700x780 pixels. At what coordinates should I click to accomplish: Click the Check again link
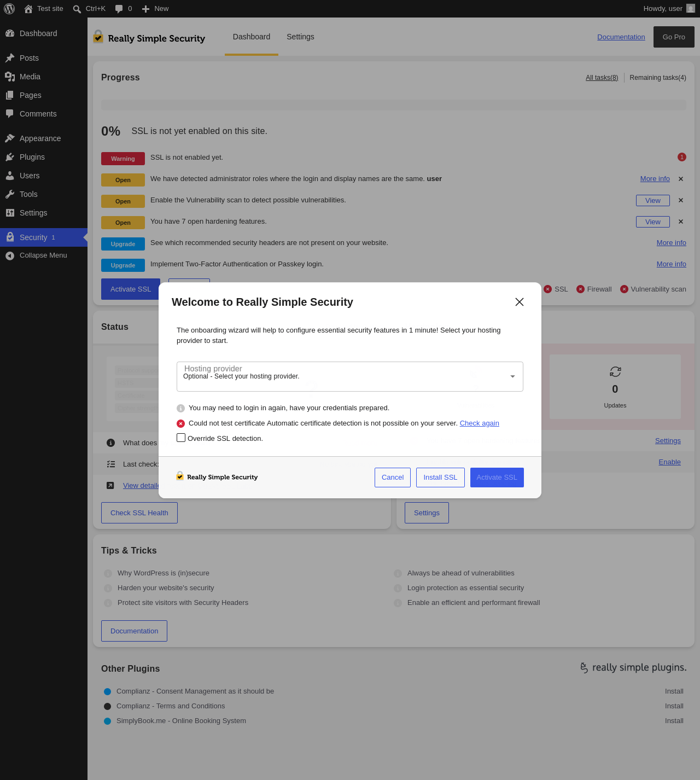(480, 423)
